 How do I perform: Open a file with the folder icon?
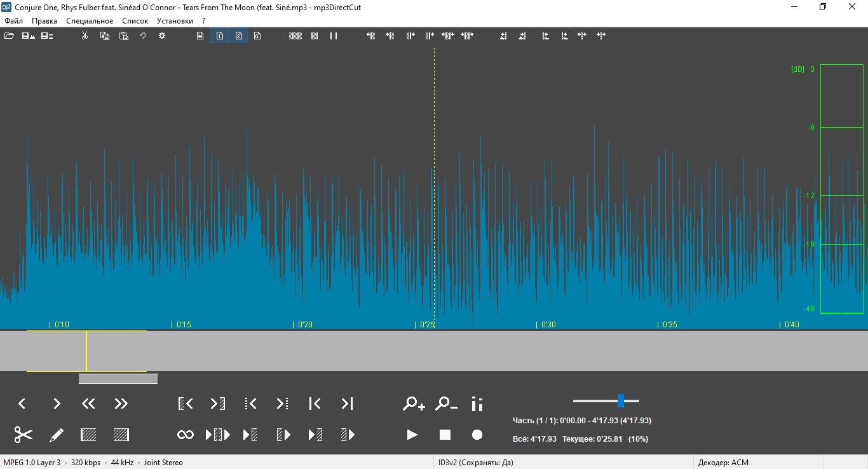tap(9, 36)
